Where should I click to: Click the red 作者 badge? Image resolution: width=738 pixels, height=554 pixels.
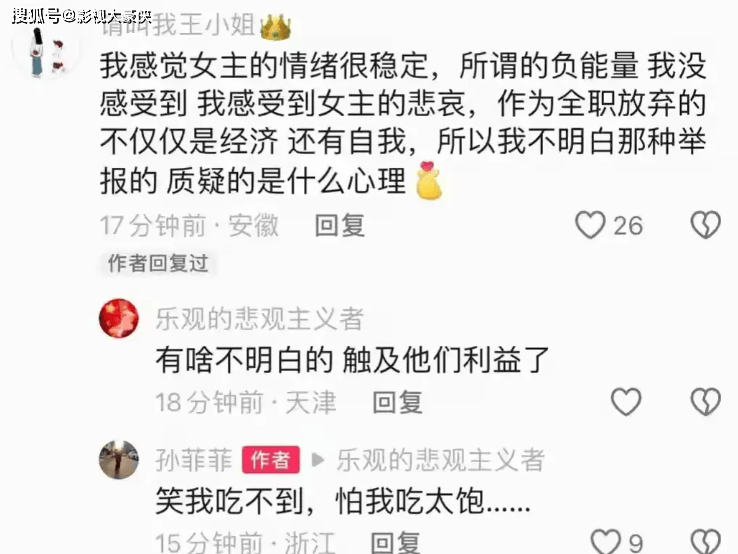click(271, 460)
